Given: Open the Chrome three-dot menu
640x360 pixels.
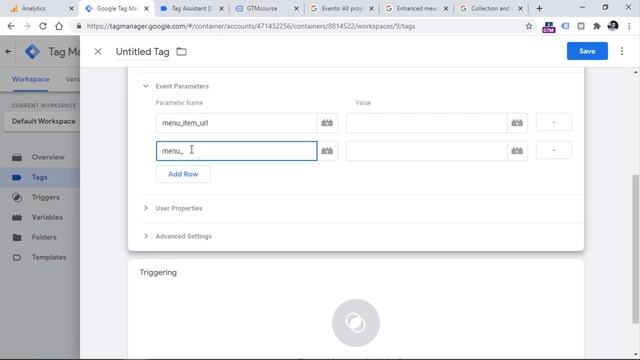Looking at the screenshot, I should point(629,26).
